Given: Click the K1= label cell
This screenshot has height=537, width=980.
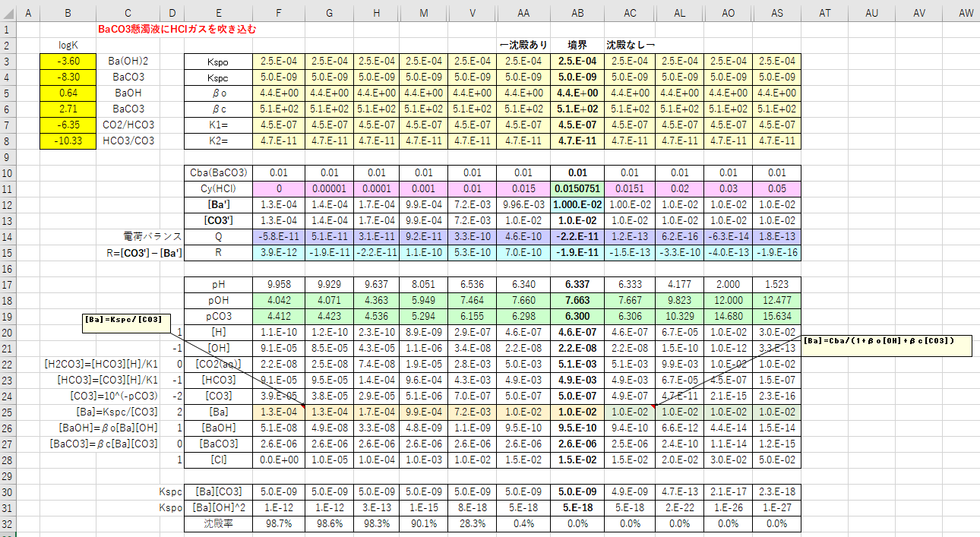Looking at the screenshot, I should (219, 125).
